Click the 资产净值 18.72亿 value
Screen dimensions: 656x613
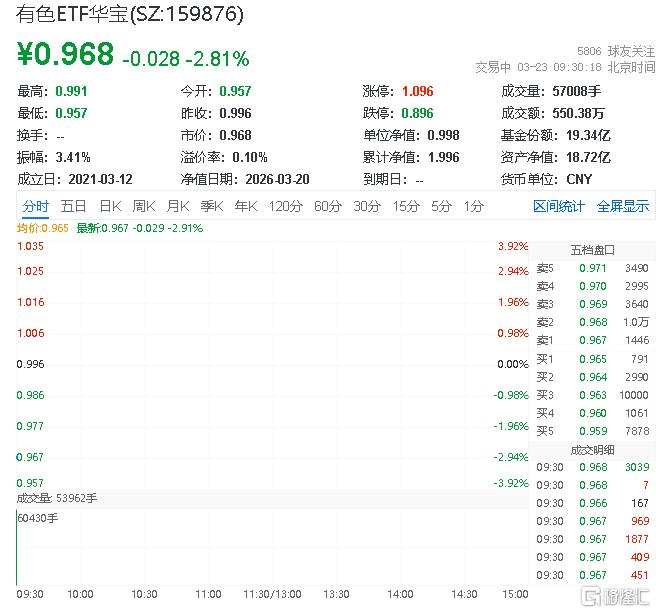(x=588, y=158)
